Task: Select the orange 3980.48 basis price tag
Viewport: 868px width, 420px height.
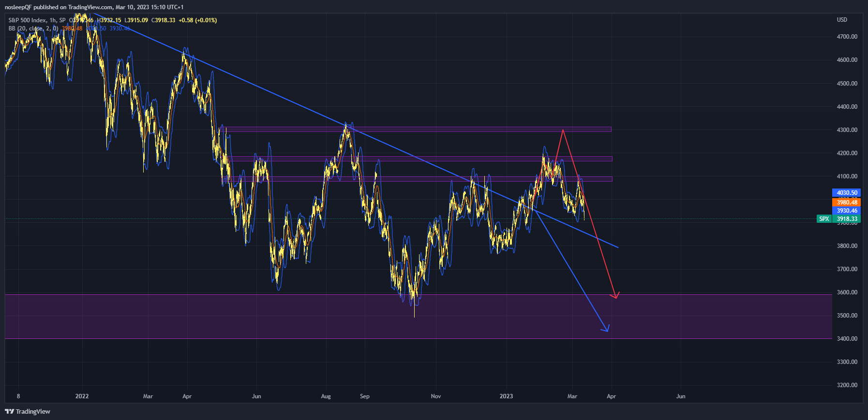Action: click(847, 202)
